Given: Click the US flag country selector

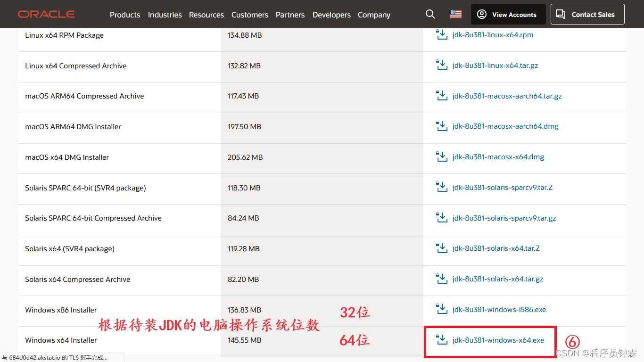Looking at the screenshot, I should pos(456,14).
